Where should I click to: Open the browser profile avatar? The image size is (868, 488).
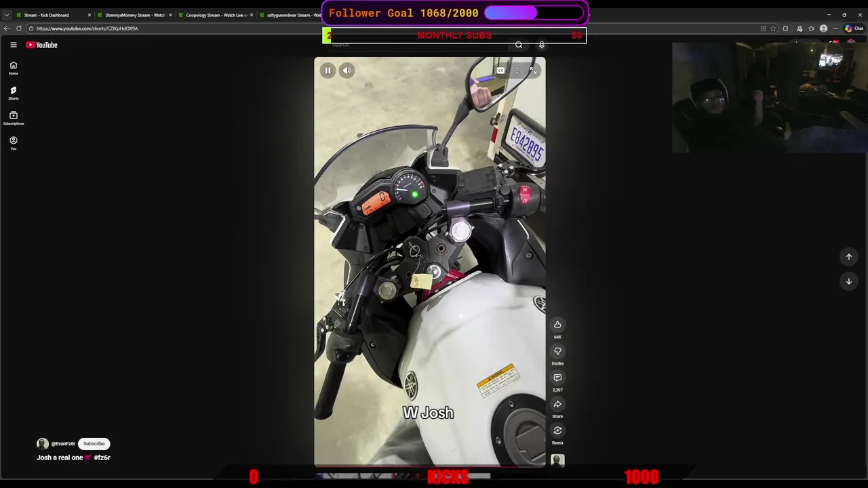pos(823,28)
